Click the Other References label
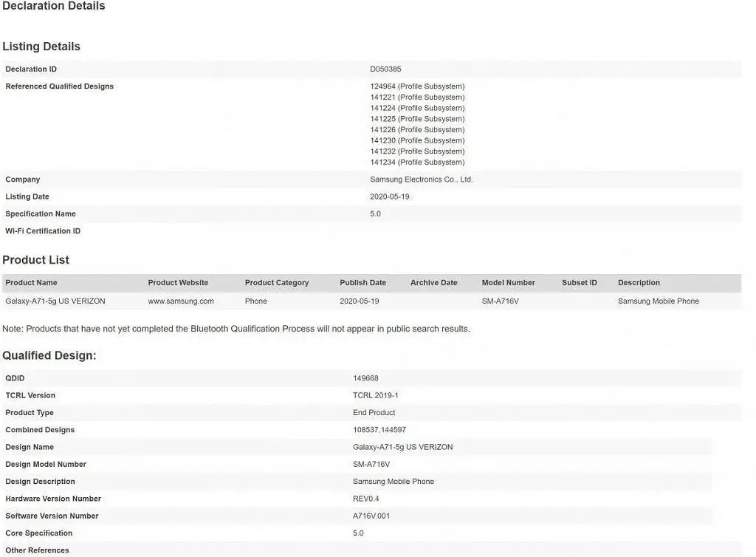 pos(37,550)
